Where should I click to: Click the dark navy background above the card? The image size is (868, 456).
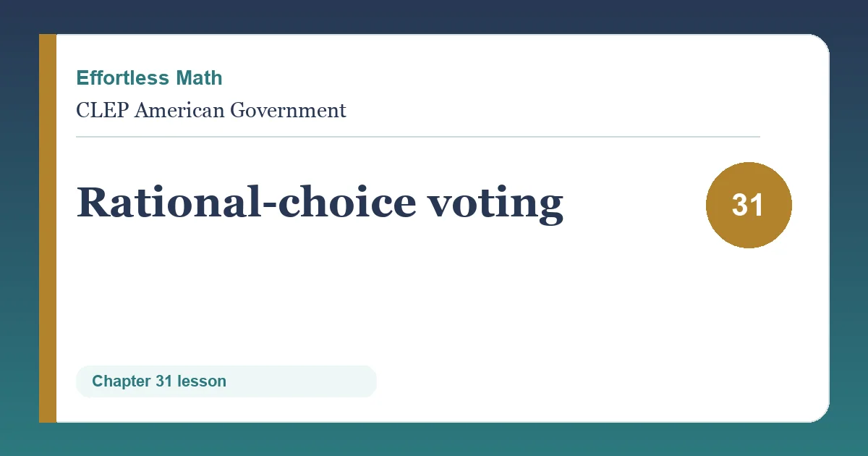[x=434, y=16]
